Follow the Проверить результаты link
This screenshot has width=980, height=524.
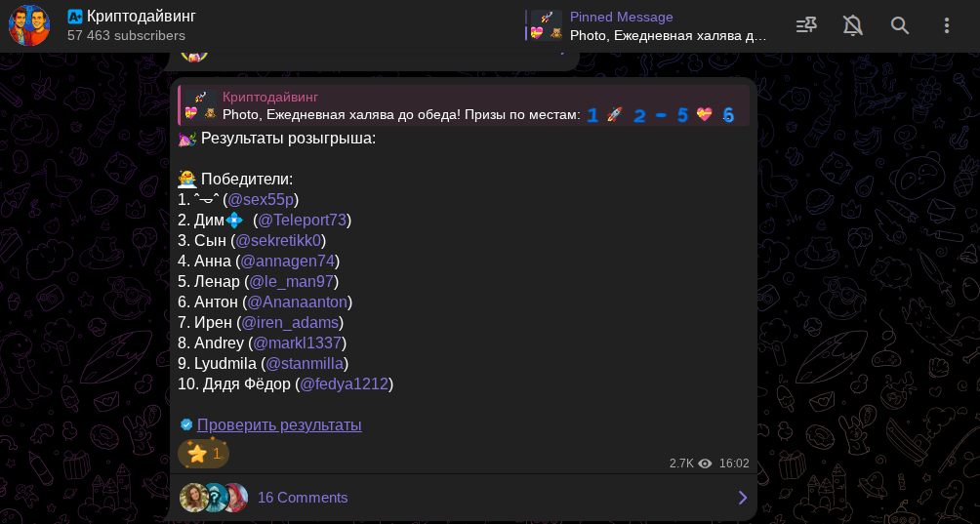click(279, 425)
